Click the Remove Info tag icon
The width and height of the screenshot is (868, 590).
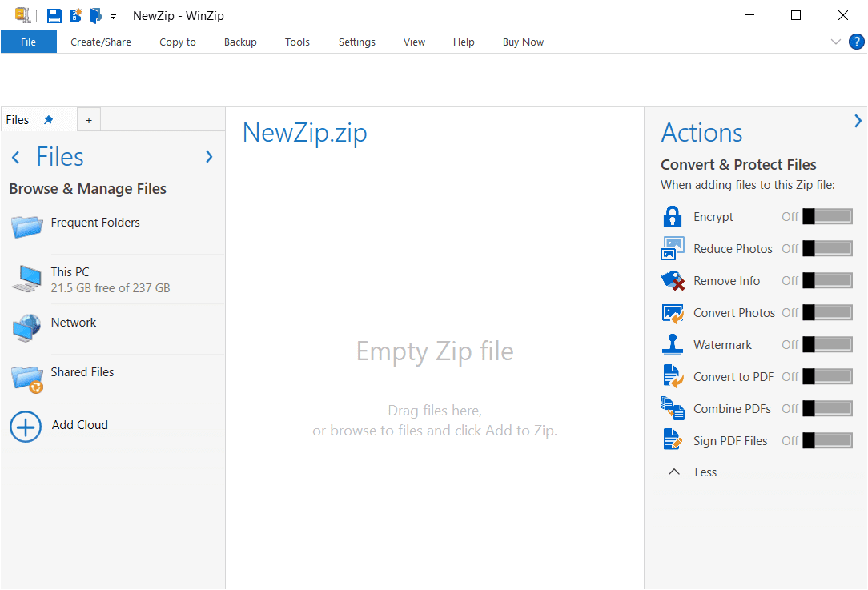(x=673, y=281)
